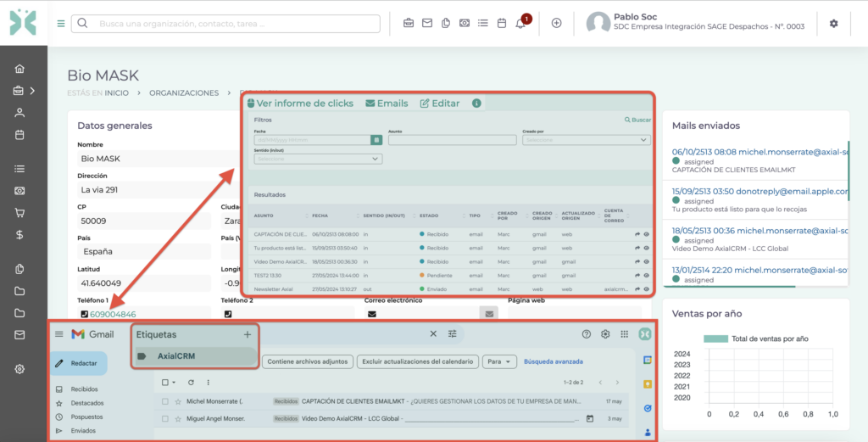Open the dollar sign icon in sidebar
This screenshot has height=442, width=868.
[19, 235]
